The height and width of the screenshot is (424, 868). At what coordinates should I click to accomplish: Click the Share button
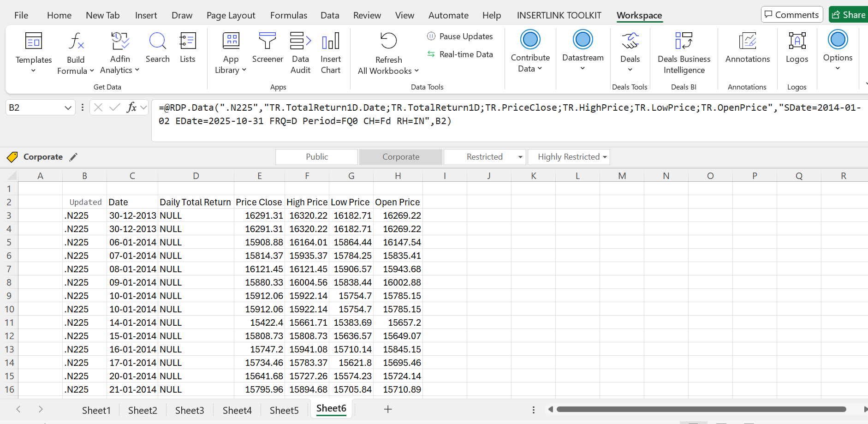[x=851, y=14]
